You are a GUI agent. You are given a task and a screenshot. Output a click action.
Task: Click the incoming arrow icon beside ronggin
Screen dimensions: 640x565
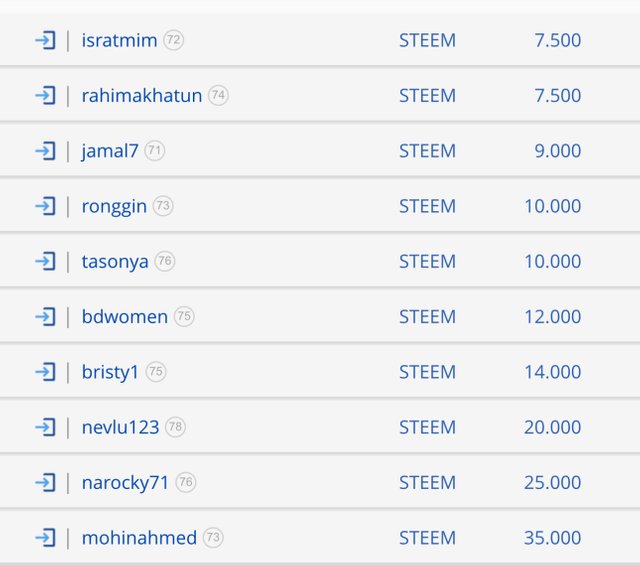45,206
